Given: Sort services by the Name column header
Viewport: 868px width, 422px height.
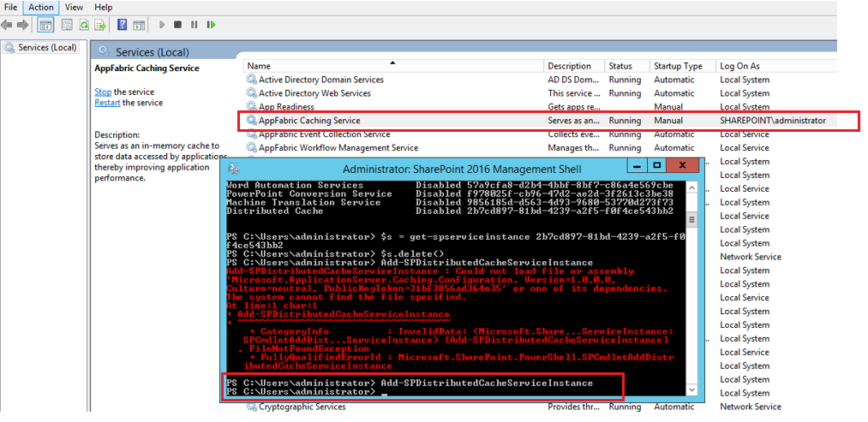Looking at the screenshot, I should pos(393,66).
